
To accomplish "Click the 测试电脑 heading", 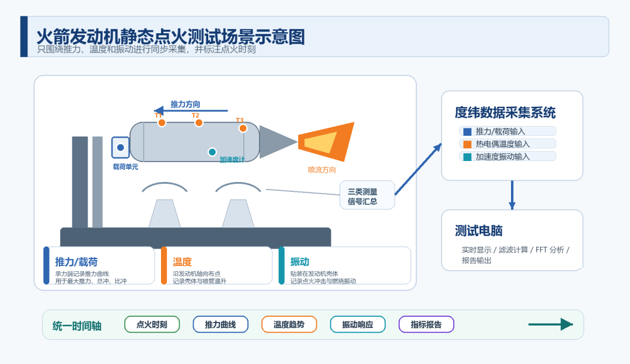I will [x=478, y=230].
